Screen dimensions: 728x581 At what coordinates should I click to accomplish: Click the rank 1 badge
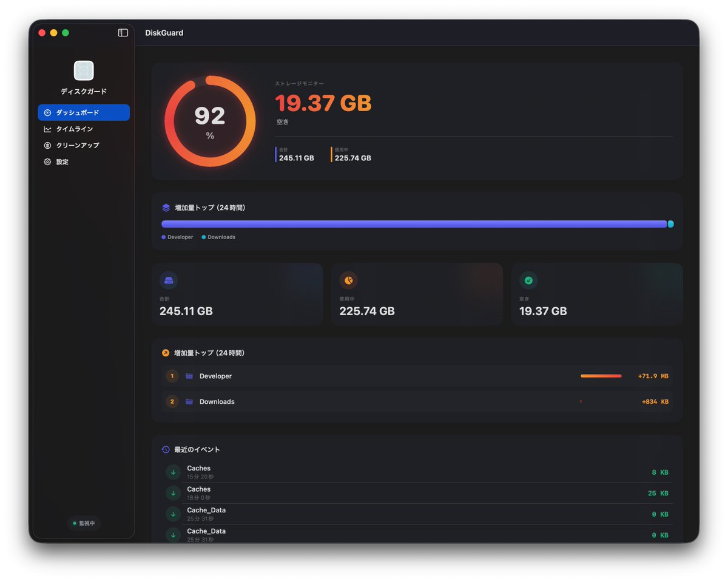[172, 376]
